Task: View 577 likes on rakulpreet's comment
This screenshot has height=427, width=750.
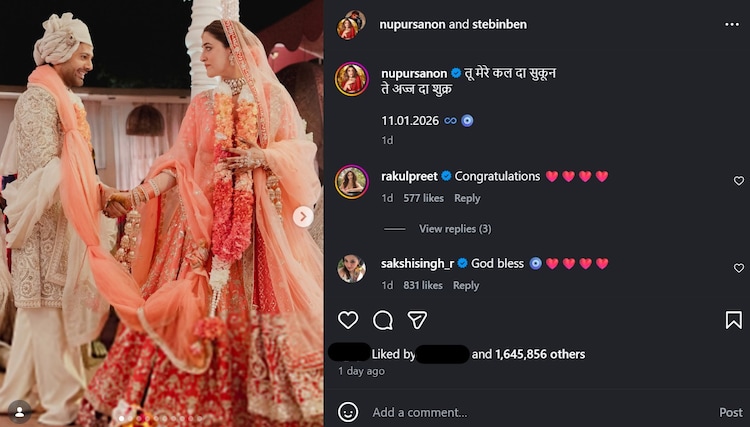Action: 424,198
